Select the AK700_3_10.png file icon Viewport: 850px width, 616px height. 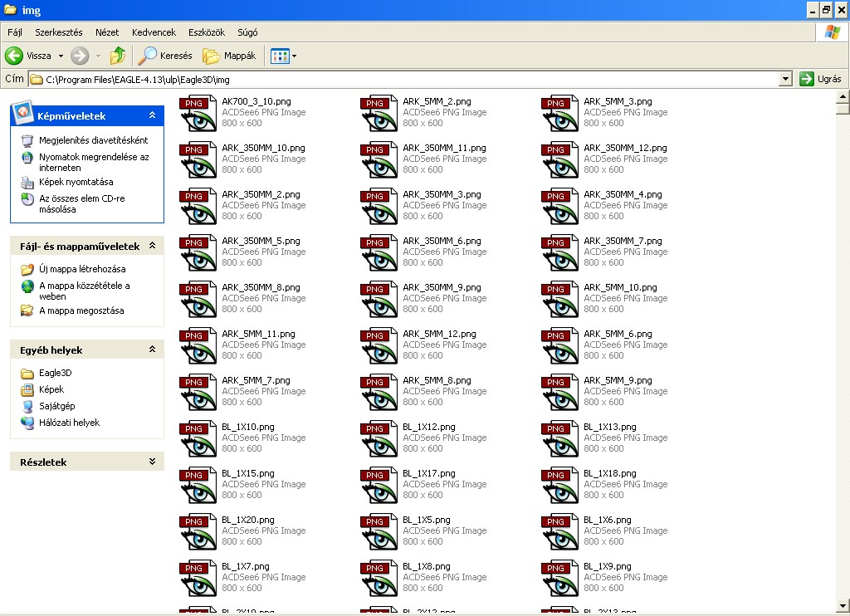(x=198, y=114)
